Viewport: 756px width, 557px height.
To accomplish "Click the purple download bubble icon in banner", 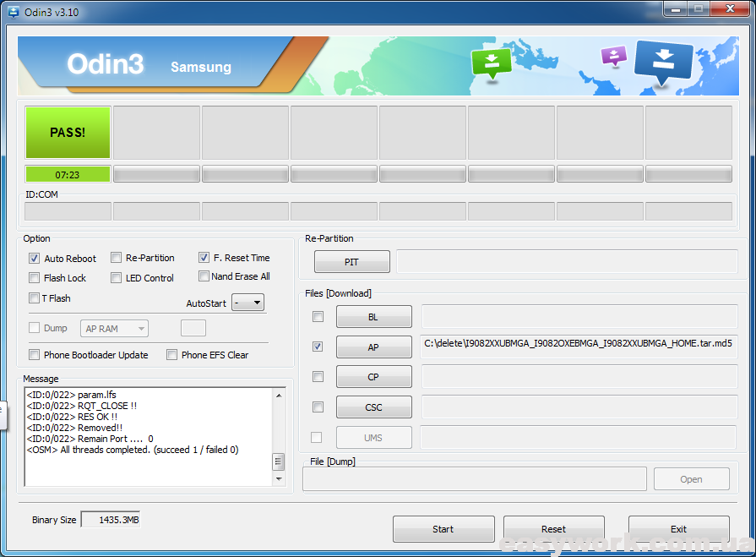I will [614, 56].
